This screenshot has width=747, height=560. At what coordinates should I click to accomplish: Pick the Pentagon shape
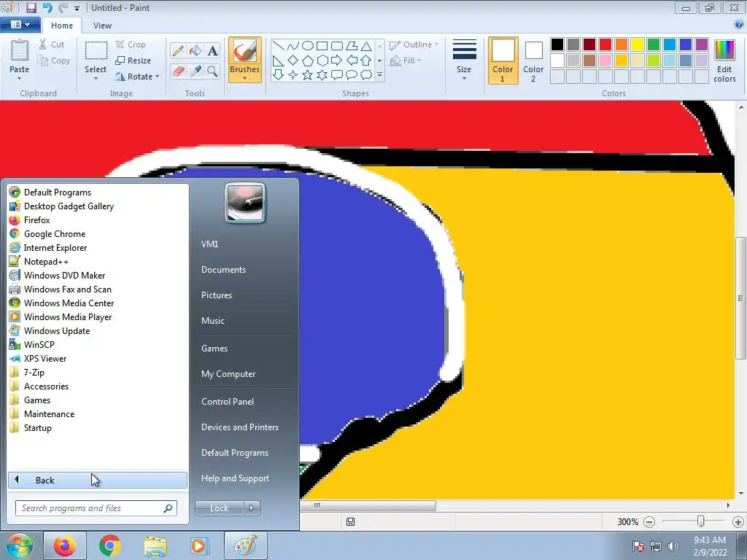click(308, 61)
